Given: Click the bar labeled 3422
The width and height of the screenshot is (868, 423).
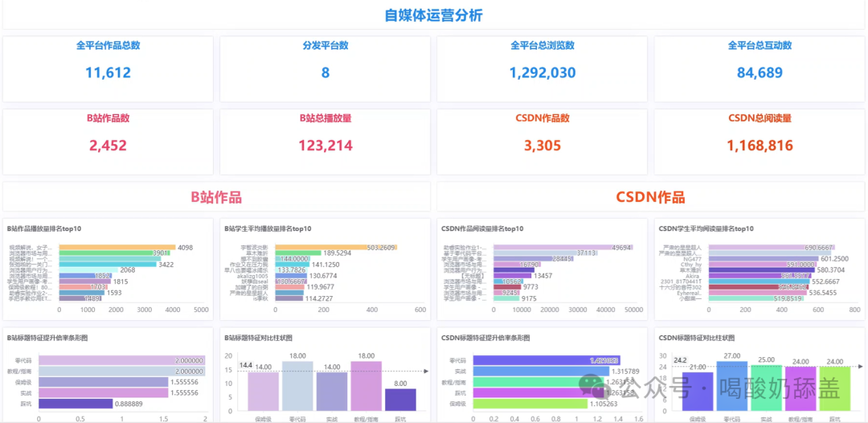Looking at the screenshot, I should (x=108, y=265).
